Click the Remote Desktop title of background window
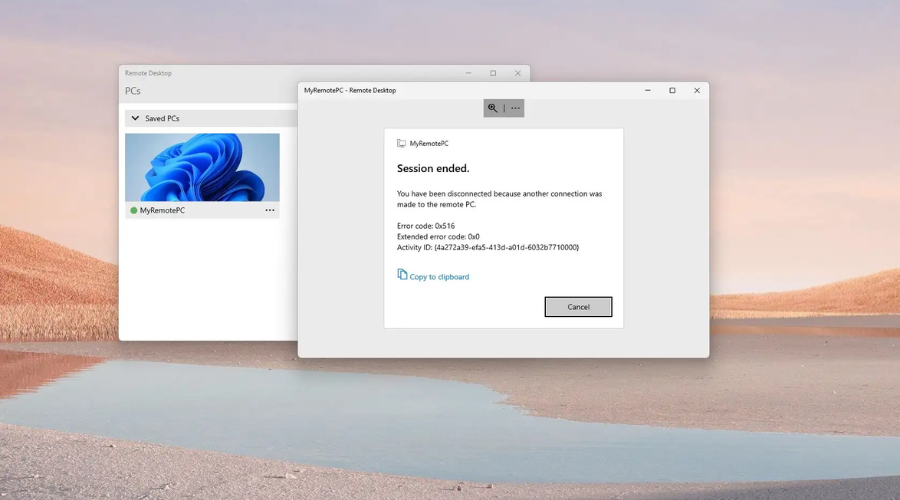This screenshot has width=900, height=500. click(x=148, y=73)
